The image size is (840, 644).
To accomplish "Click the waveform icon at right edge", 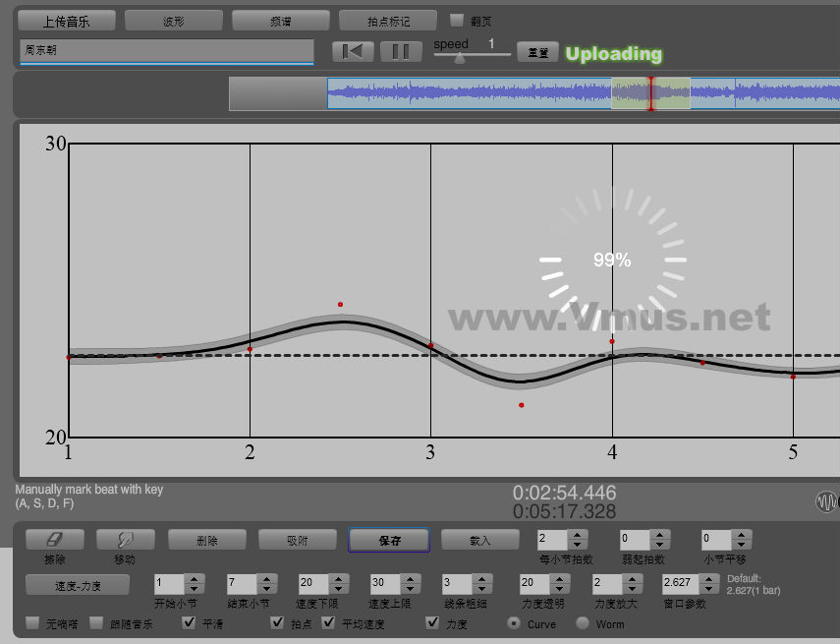I will coord(827,501).
